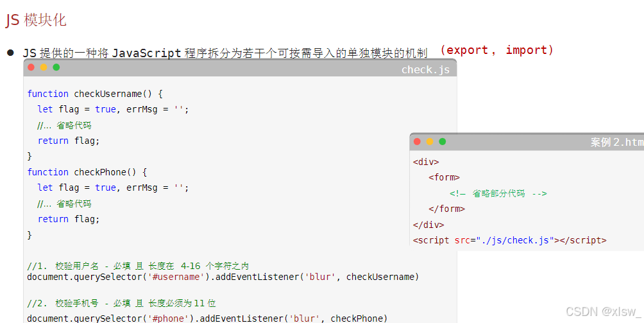Click the check.js title label
The height and width of the screenshot is (323, 644).
pyautogui.click(x=425, y=70)
